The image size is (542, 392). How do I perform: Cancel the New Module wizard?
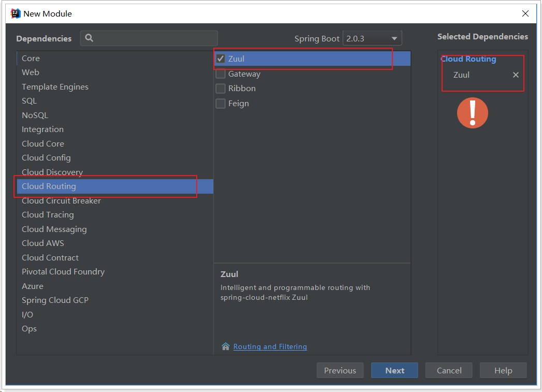pyautogui.click(x=449, y=370)
